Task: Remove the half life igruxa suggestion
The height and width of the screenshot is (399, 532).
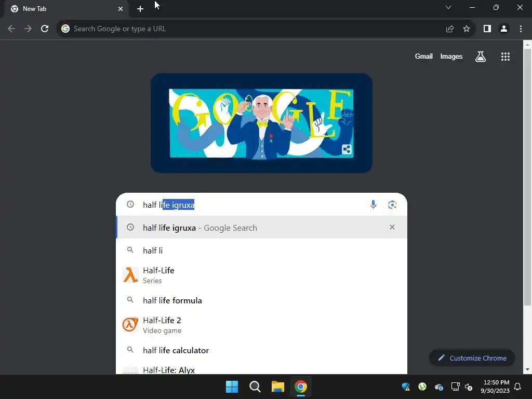Action: pyautogui.click(x=392, y=227)
